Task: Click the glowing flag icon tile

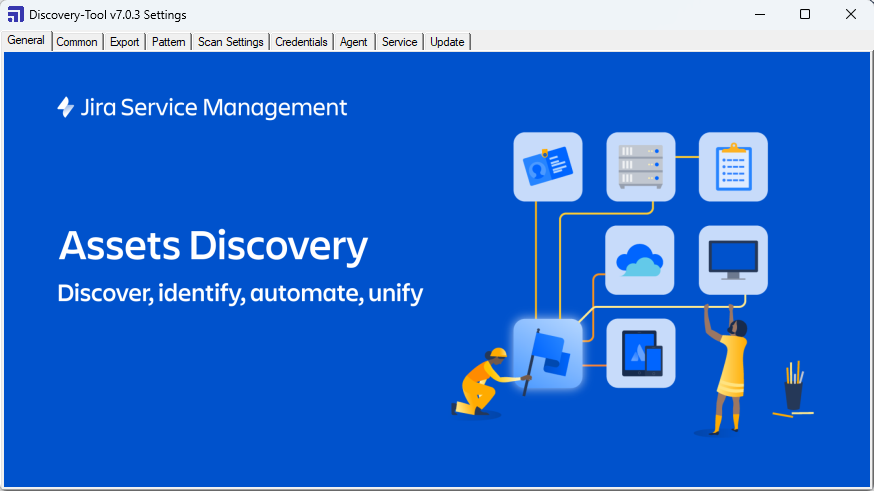Action: pos(547,353)
